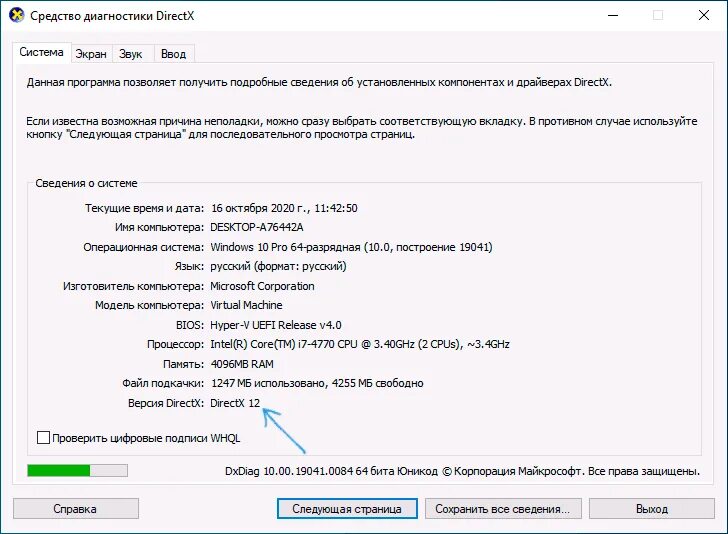Click the BIOS value Hyper-V UEFI Release v4.0
Viewport: 728px width, 534px height.
coord(276,325)
